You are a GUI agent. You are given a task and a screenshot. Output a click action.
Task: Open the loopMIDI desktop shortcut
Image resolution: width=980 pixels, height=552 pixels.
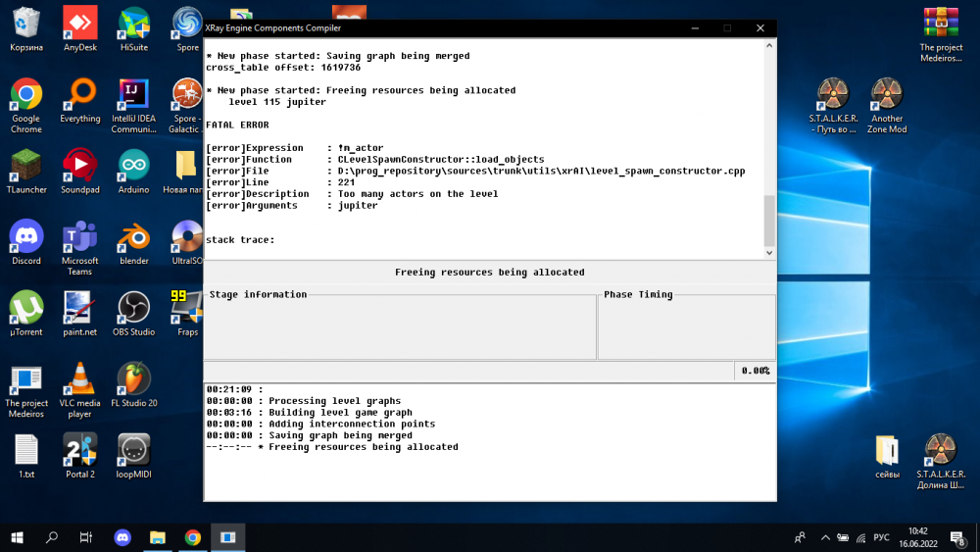(x=133, y=456)
